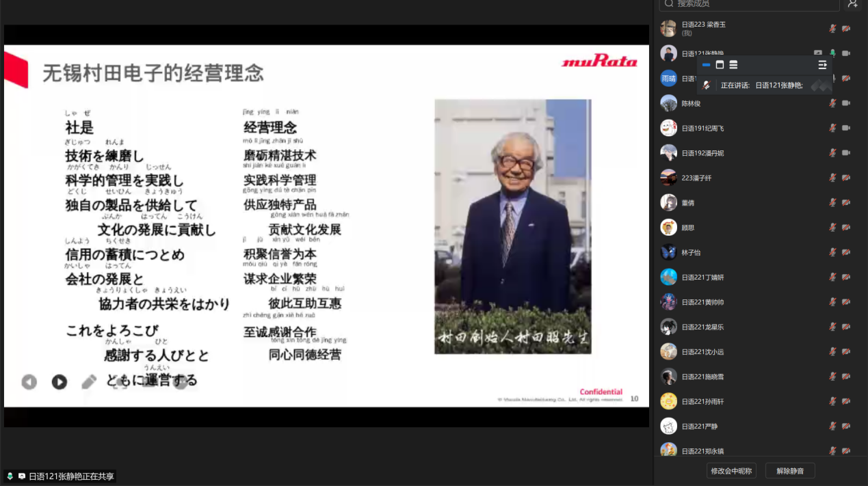The height and width of the screenshot is (486, 868).
Task: Click disabled camera icon for 223潘子纤
Action: (846, 178)
